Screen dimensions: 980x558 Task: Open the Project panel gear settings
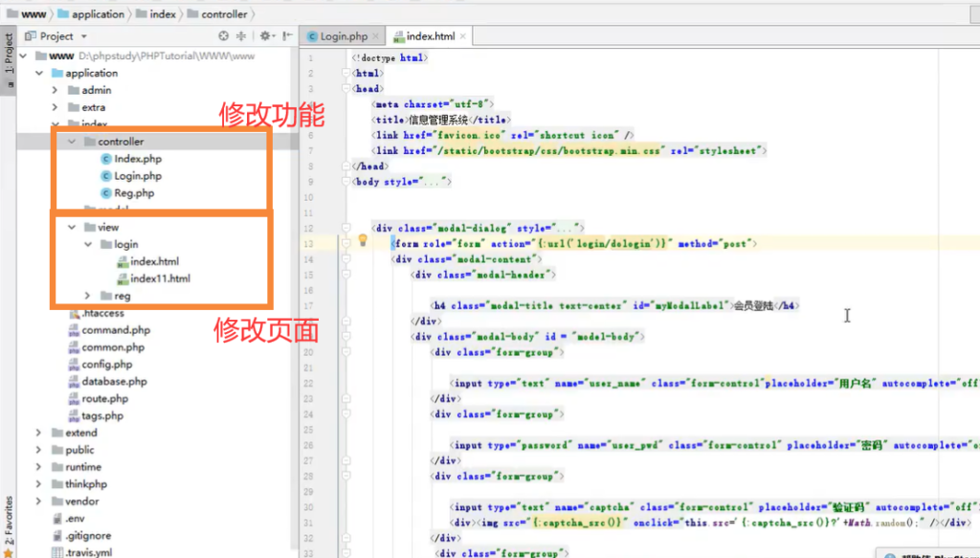266,36
